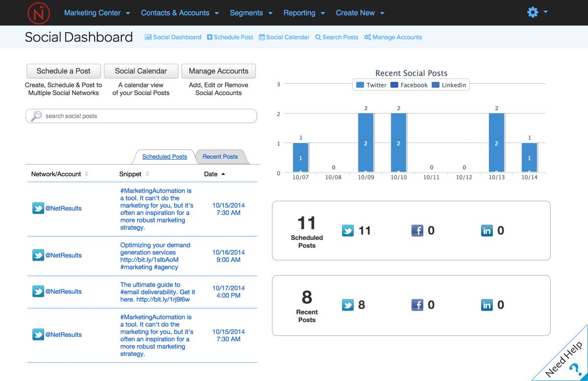
Task: Click the Facebook icon in Scheduled Posts
Action: point(417,231)
